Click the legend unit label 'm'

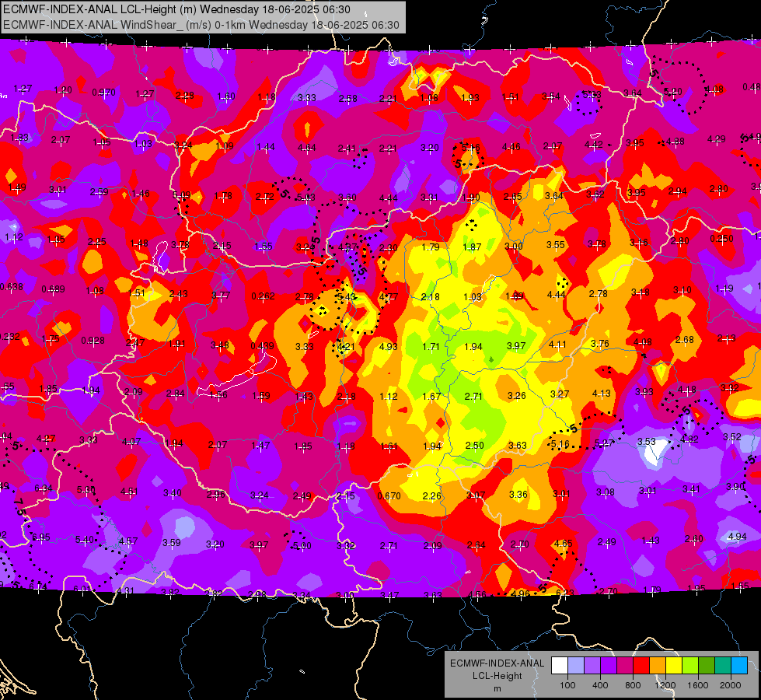tap(497, 689)
